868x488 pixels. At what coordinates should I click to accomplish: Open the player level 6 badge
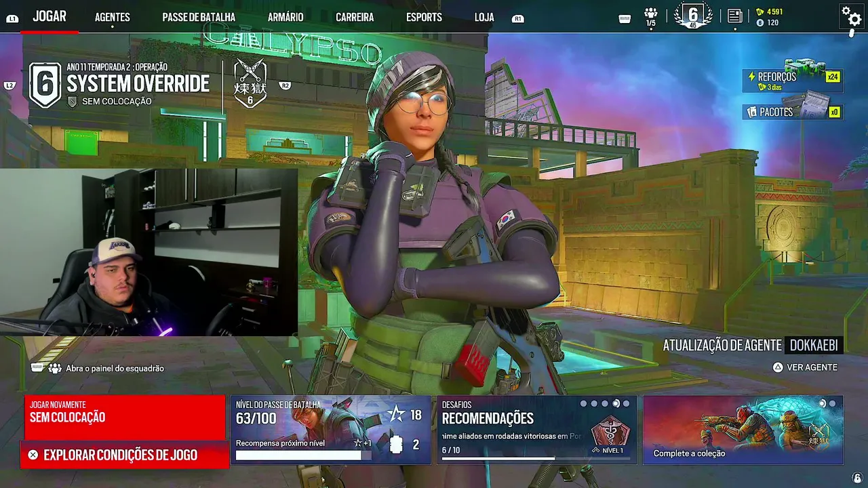pyautogui.click(x=693, y=16)
